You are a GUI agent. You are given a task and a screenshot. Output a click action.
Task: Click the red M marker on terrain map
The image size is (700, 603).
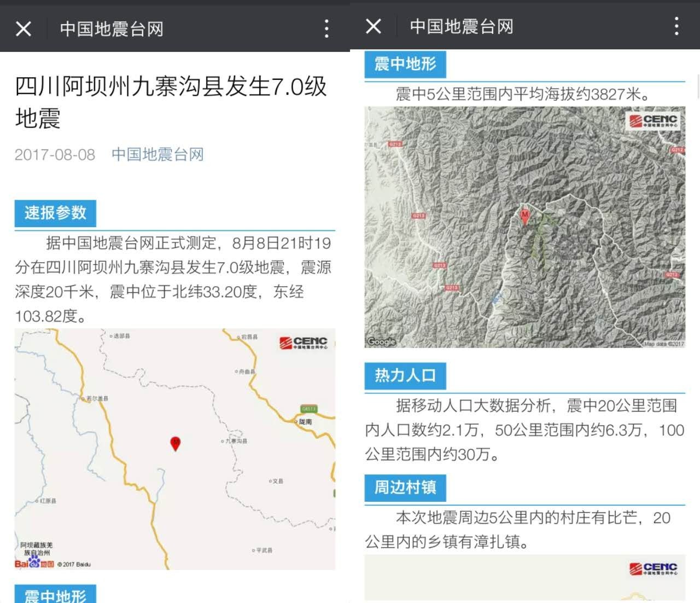525,216
